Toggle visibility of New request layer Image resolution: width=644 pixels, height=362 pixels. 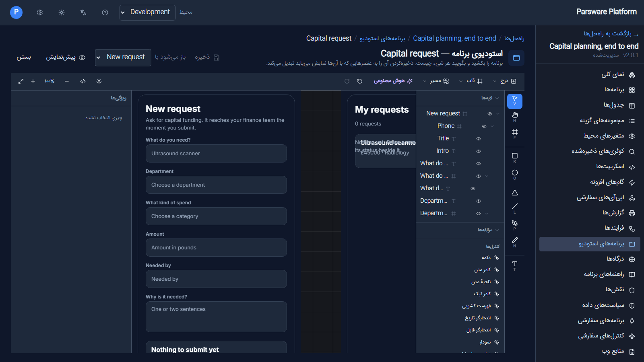pos(490,114)
